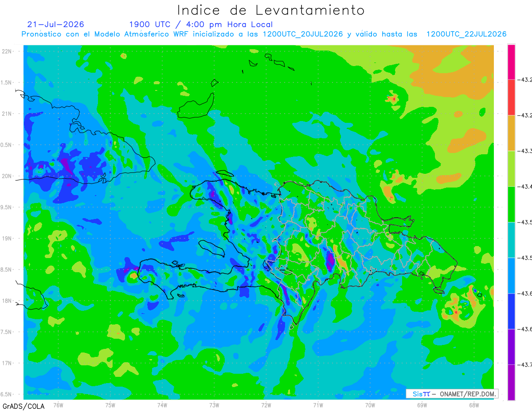
Task: Pick the pure green swatch in the color bar
Action: 511,204
